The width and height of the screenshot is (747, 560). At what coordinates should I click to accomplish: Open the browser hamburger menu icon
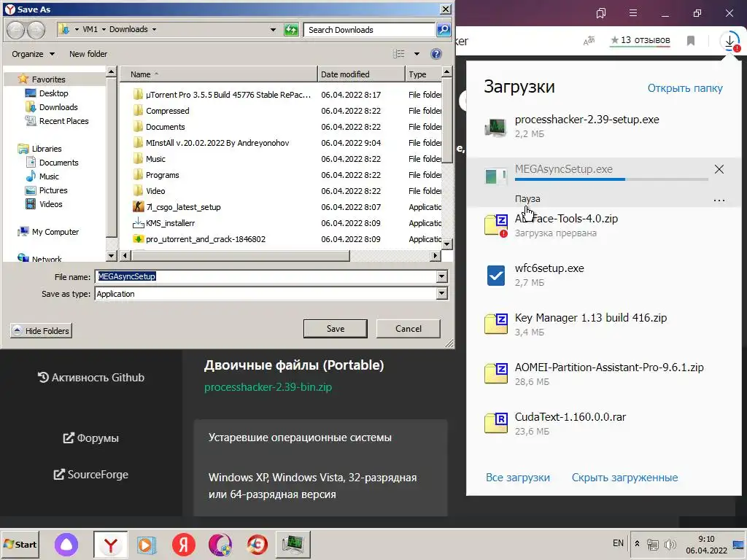633,13
